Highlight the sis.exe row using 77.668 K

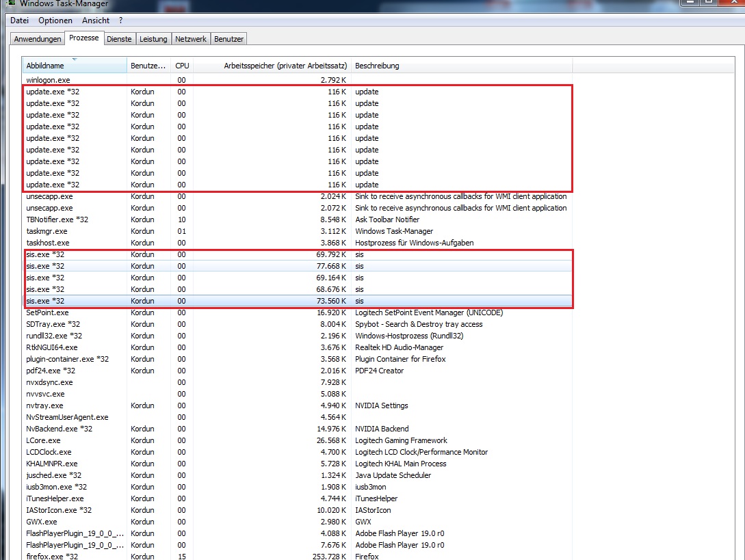(x=45, y=266)
